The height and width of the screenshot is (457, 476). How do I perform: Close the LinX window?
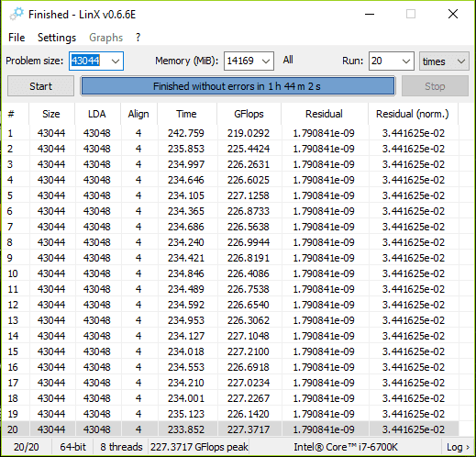pyautogui.click(x=453, y=14)
